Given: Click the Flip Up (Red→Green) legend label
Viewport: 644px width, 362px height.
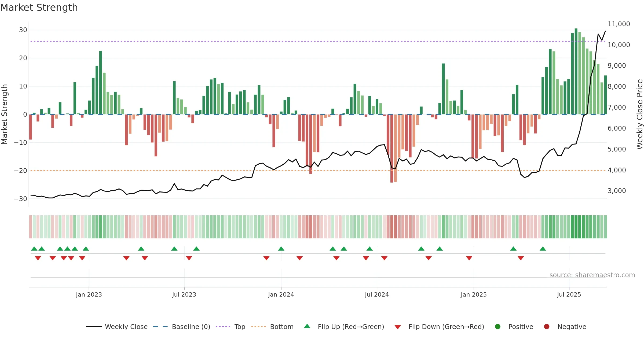Looking at the screenshot, I should [351, 327].
